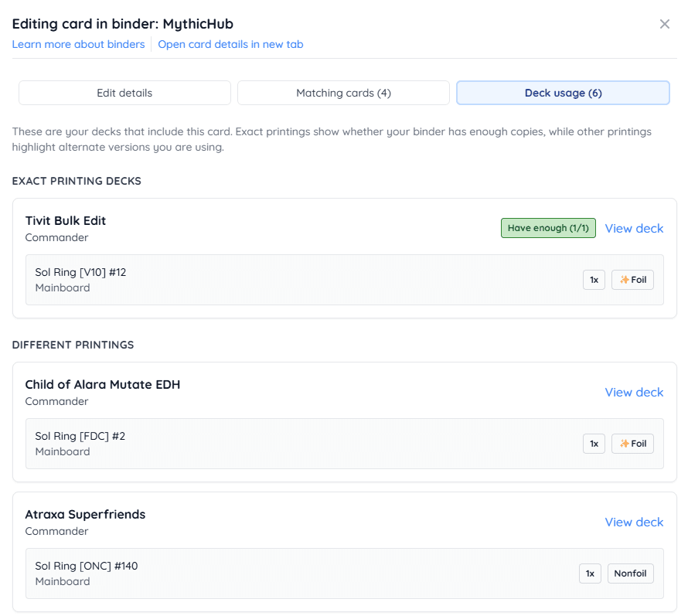
Task: Click the Nonfoil badge on Sol Ring [ONC]
Action: point(630,573)
